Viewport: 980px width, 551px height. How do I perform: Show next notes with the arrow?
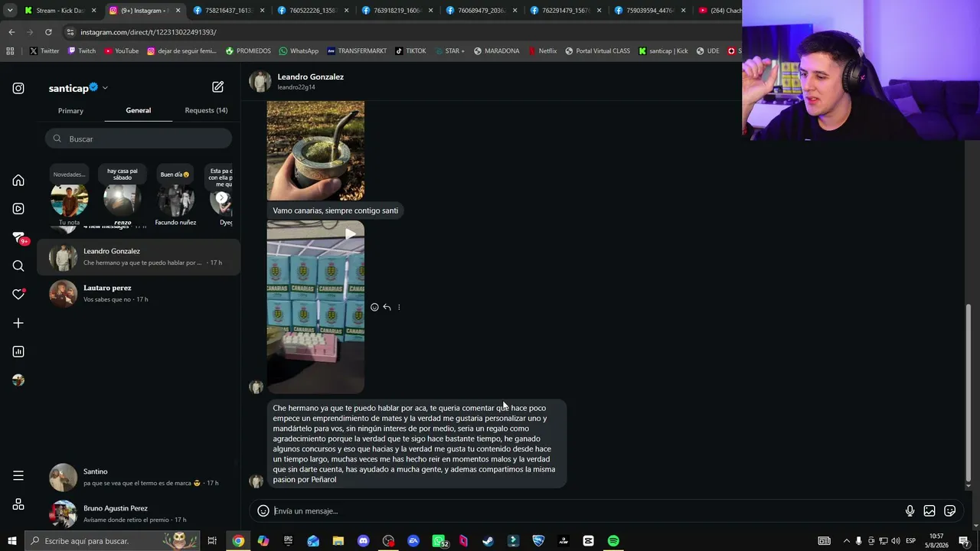coord(221,198)
